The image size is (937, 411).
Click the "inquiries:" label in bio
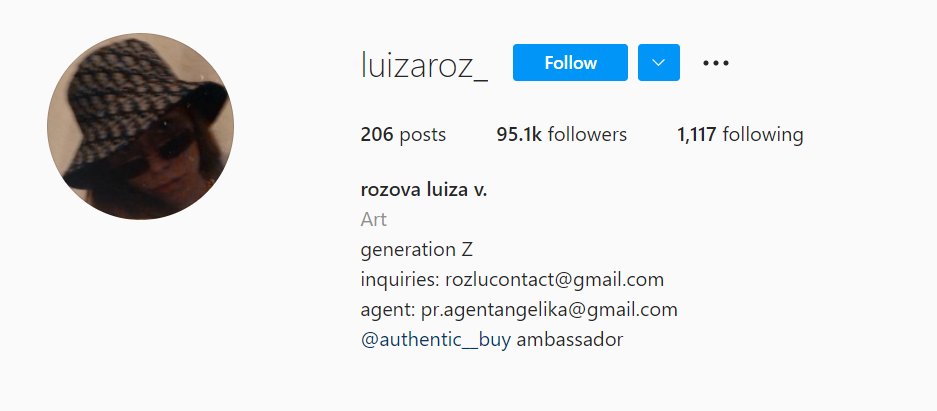400,280
